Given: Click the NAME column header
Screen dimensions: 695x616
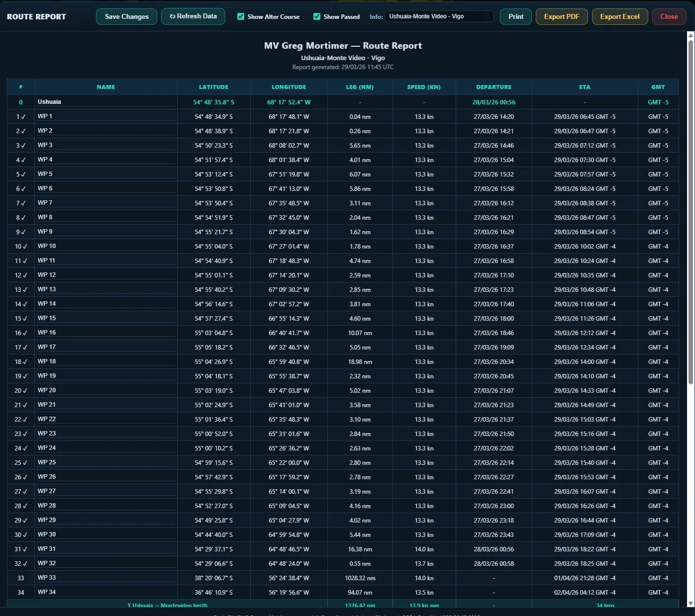Looking at the screenshot, I should (x=106, y=87).
